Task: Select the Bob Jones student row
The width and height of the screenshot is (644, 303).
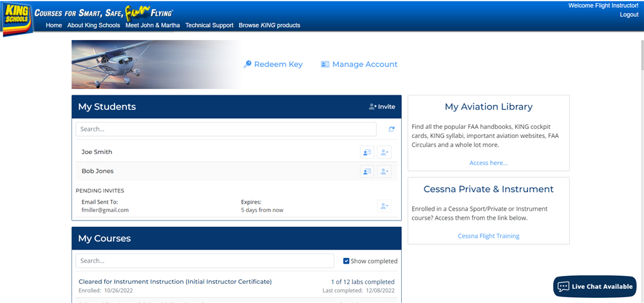Action: click(x=236, y=171)
